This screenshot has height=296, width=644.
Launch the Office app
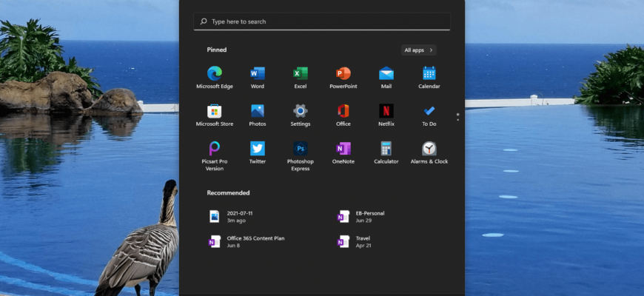[x=343, y=115]
